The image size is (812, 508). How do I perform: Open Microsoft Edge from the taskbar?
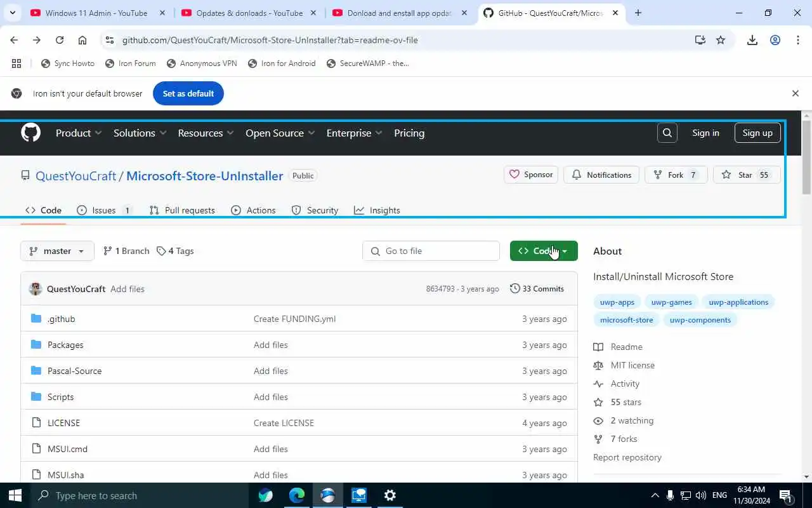click(297, 495)
